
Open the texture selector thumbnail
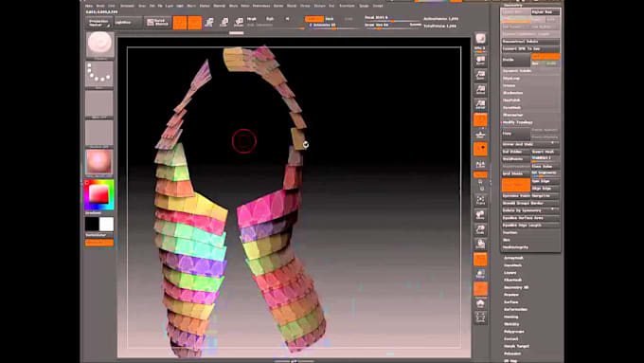click(x=99, y=134)
